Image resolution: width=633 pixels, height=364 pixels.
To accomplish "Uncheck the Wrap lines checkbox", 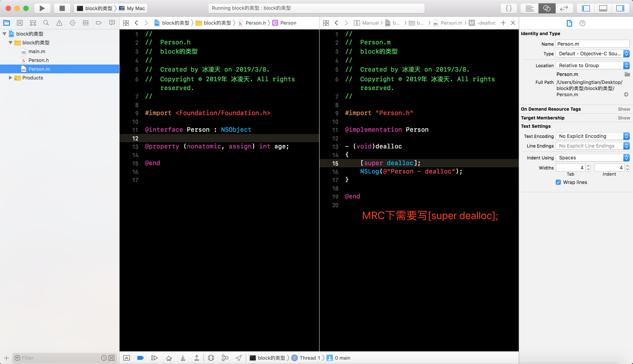I will tap(558, 182).
